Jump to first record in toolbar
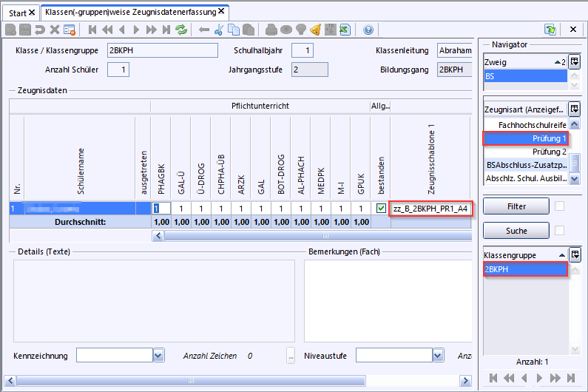588x392 pixels. click(92, 30)
